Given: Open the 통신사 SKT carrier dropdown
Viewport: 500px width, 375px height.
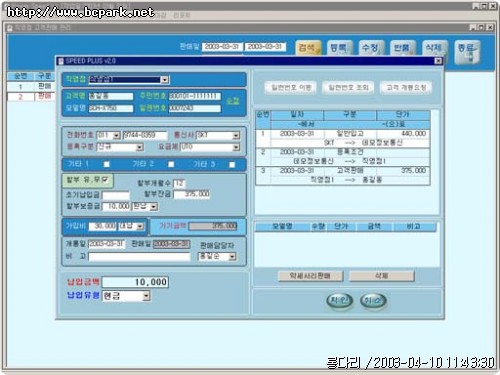Looking at the screenshot, I should tap(236, 135).
